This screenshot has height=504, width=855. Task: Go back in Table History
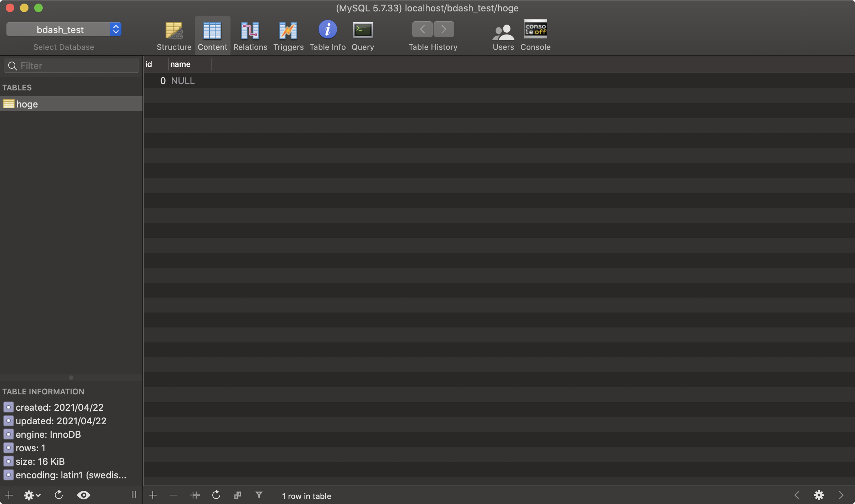pyautogui.click(x=422, y=29)
